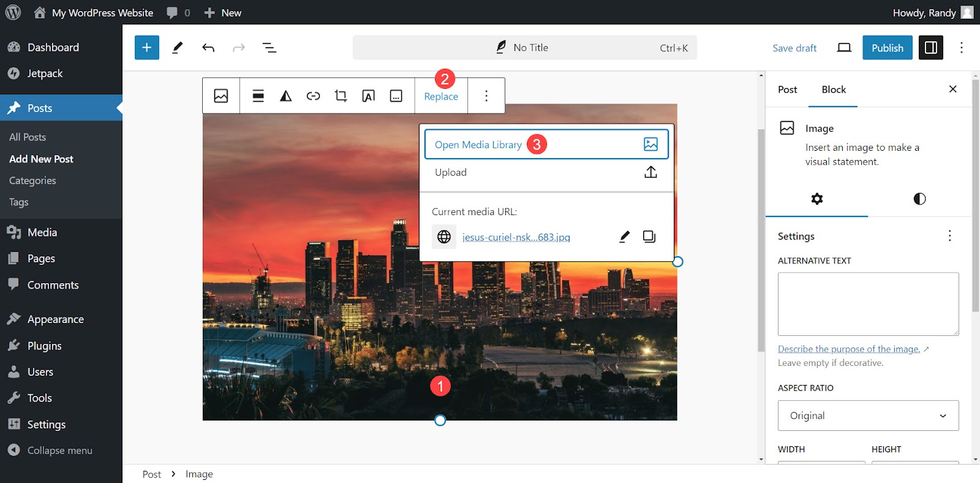Image resolution: width=980 pixels, height=483 pixels.
Task: Click New in the admin bar
Action: (222, 12)
